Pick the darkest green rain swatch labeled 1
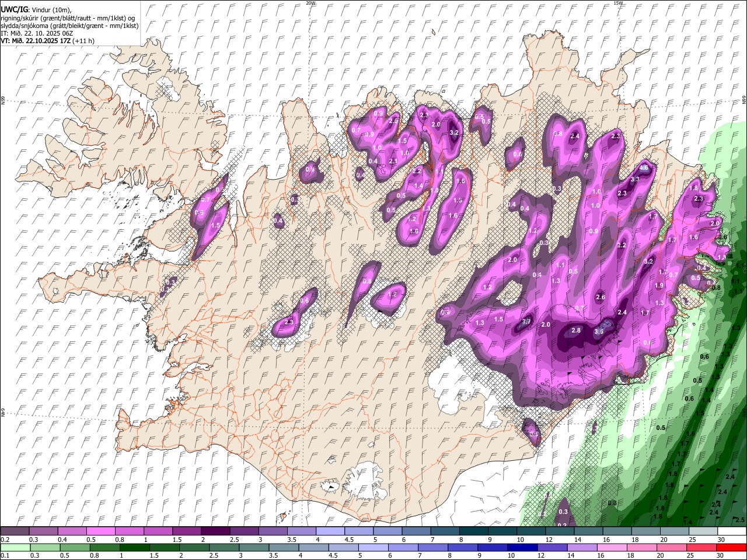 134,548
